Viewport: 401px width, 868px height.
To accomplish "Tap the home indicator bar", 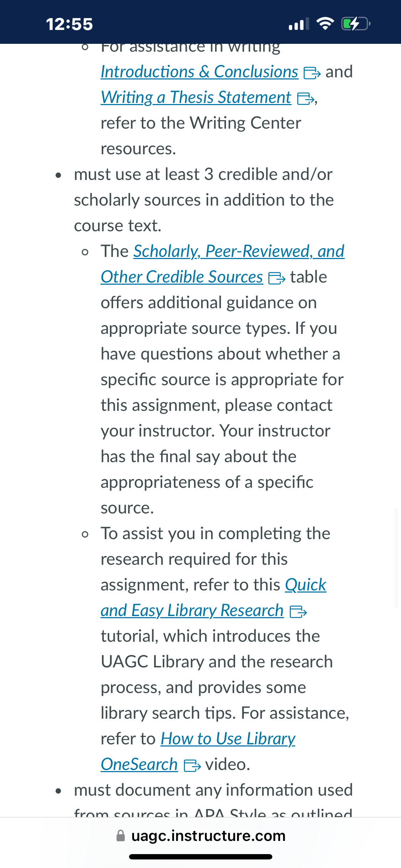I will pos(201,857).
